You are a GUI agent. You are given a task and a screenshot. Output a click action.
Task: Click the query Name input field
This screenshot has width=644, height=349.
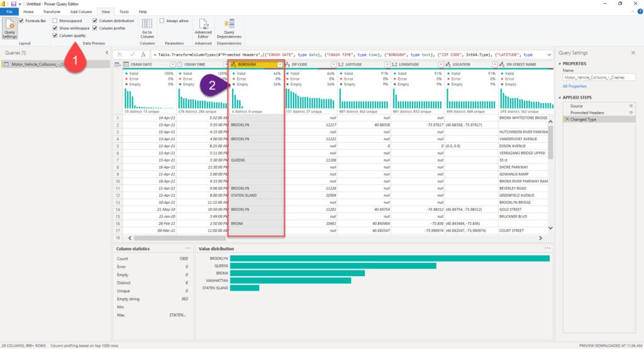pyautogui.click(x=599, y=77)
